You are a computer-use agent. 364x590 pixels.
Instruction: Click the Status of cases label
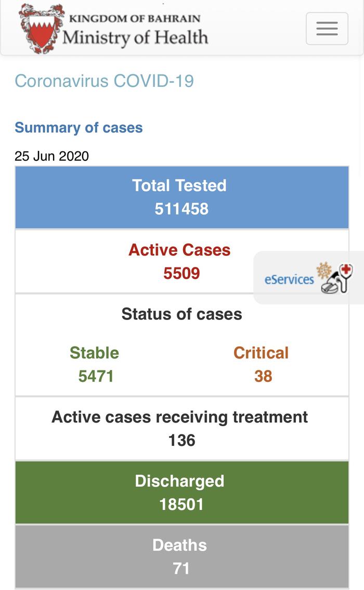[x=181, y=314]
